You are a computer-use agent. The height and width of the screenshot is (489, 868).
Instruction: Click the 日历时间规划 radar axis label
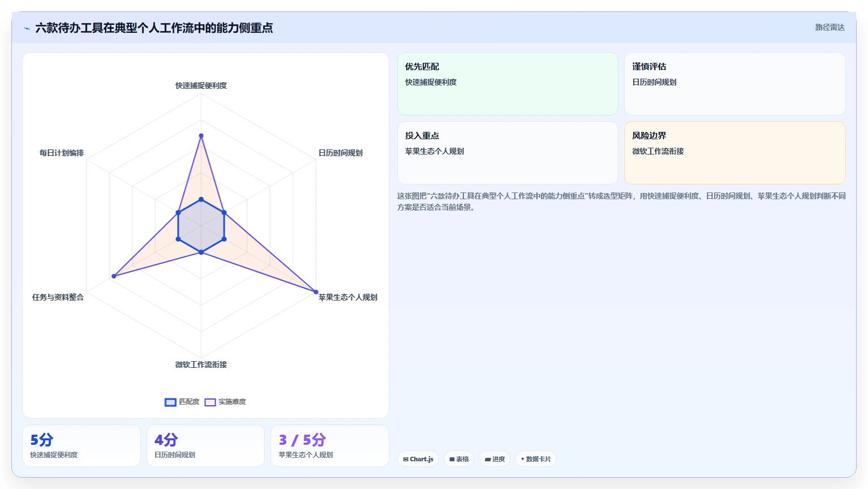341,153
